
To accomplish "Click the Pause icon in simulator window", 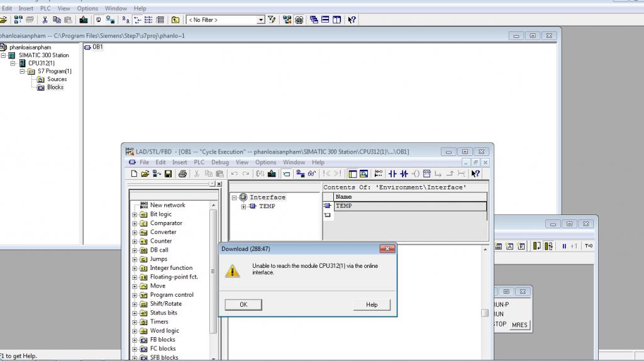I will pos(564,246).
